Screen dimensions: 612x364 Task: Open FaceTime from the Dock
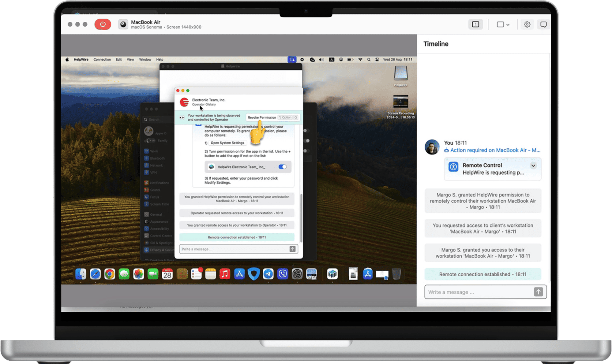click(x=153, y=274)
